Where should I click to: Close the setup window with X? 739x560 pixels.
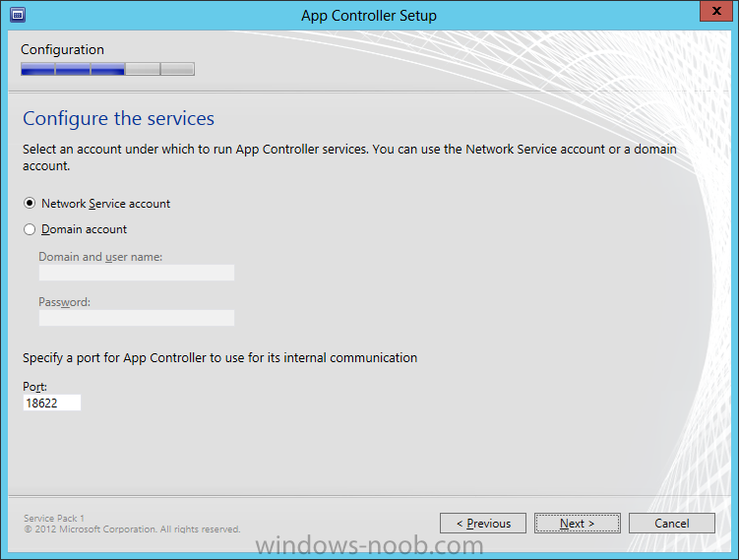(x=716, y=11)
